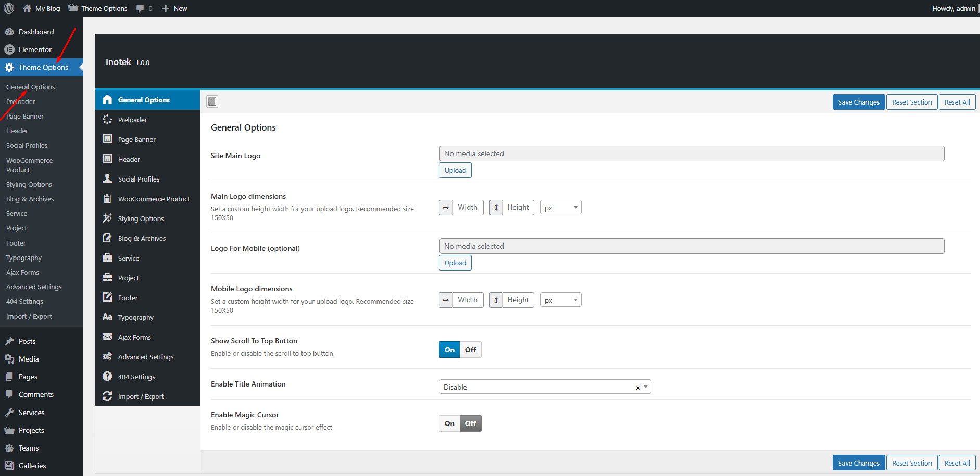The image size is (980, 476).
Task: Click the Galleries icon in the sidebar
Action: (x=9, y=466)
